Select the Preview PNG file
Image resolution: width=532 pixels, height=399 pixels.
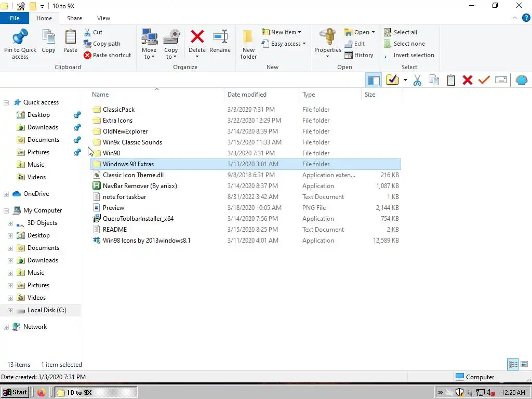(246, 208)
